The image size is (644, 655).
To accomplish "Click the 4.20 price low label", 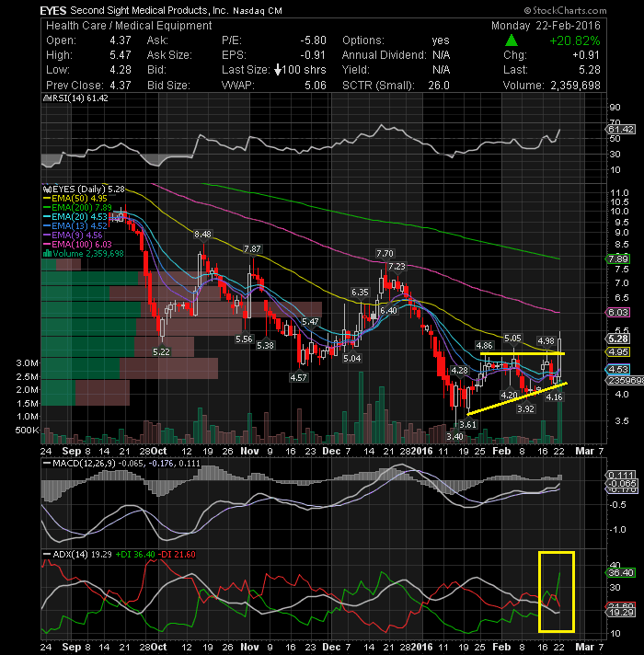I will 509,395.
